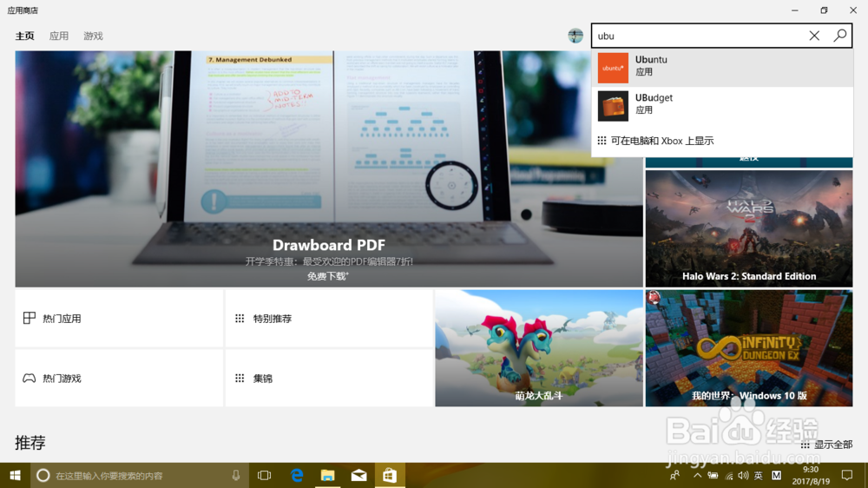Click 显示全部 in recommendations

coord(826,445)
